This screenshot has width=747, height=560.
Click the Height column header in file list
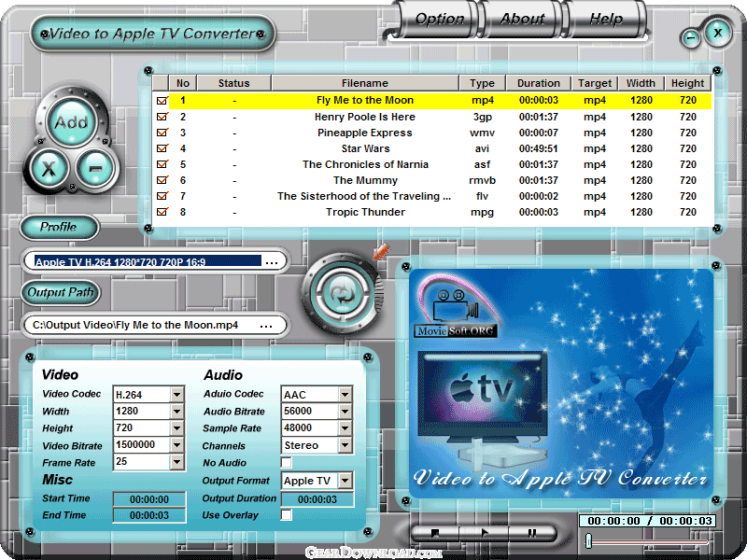click(687, 83)
